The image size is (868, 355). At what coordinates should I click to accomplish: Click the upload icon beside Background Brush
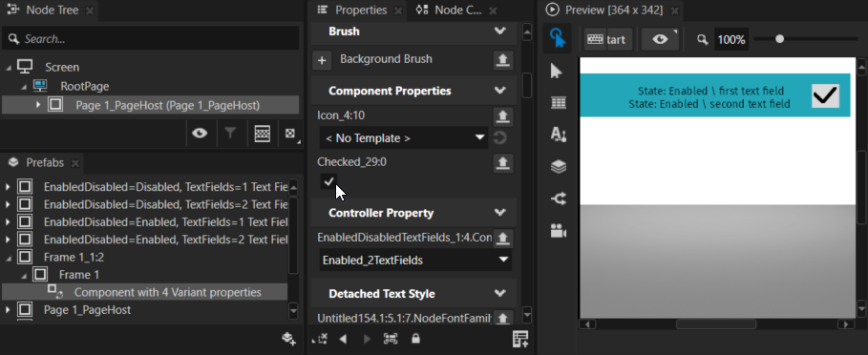coord(502,60)
